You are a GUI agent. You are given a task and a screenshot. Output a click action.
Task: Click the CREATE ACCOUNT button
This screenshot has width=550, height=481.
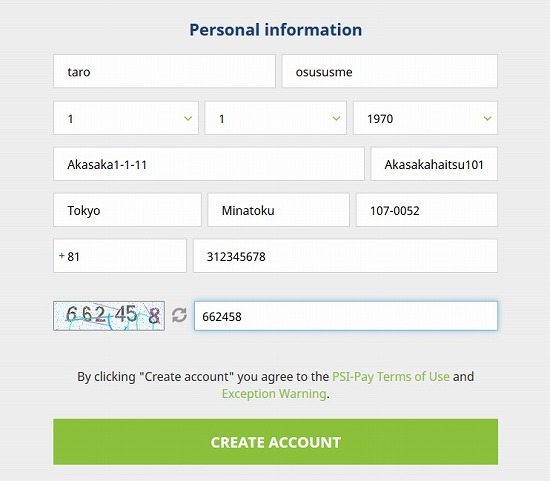276,442
